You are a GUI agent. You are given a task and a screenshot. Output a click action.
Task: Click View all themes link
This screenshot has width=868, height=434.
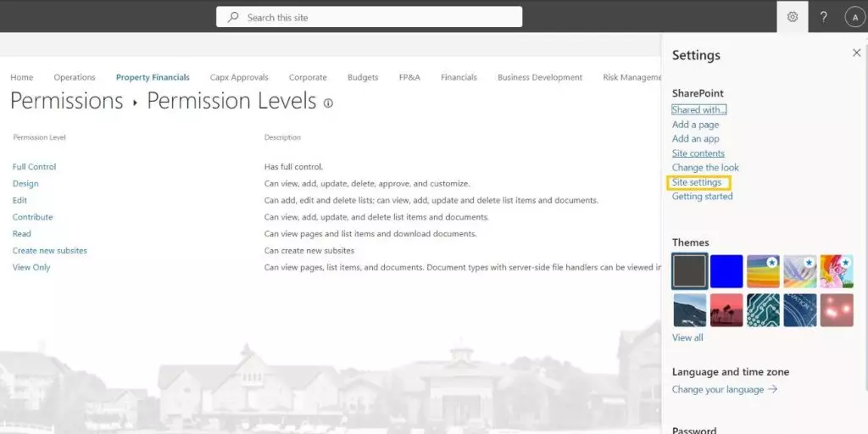[x=687, y=337]
